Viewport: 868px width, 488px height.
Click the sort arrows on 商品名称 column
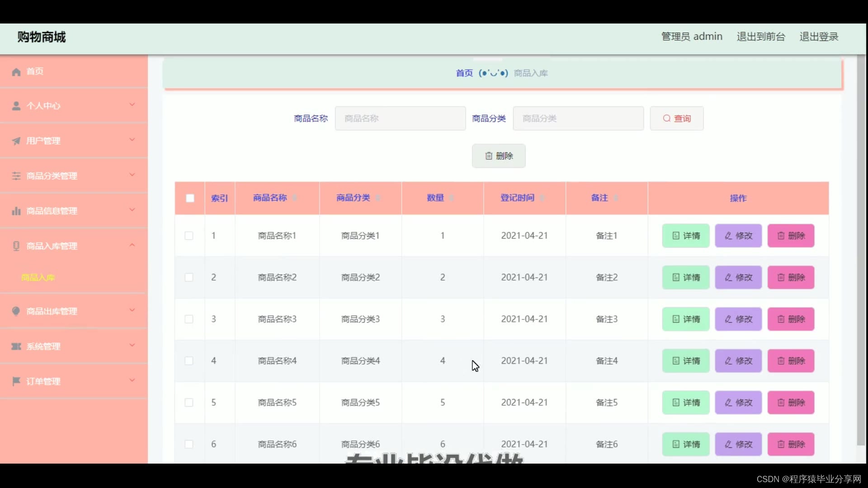[x=294, y=198]
